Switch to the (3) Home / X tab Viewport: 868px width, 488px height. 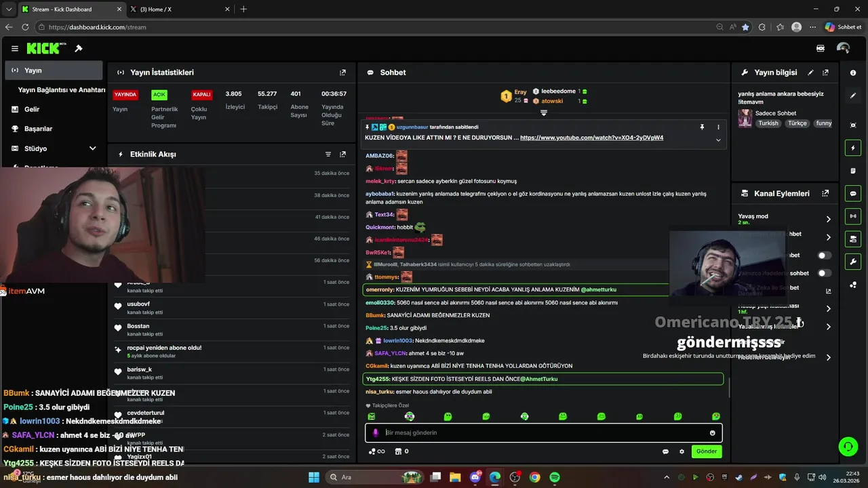coord(180,9)
